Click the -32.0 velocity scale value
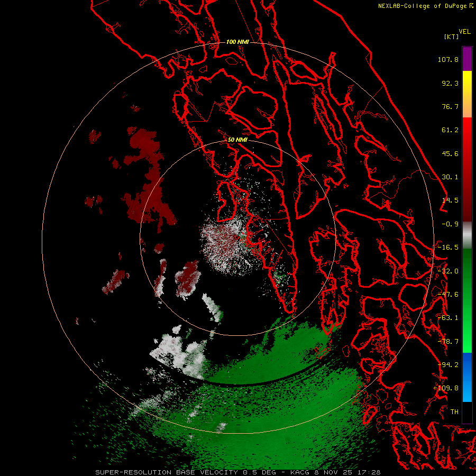The height and width of the screenshot is (476, 476). (448, 271)
